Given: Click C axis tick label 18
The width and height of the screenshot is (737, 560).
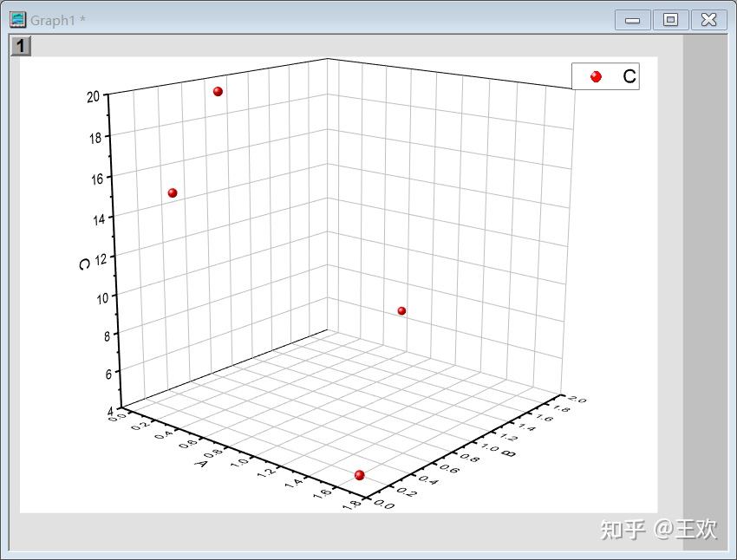Looking at the screenshot, I should coord(95,138).
